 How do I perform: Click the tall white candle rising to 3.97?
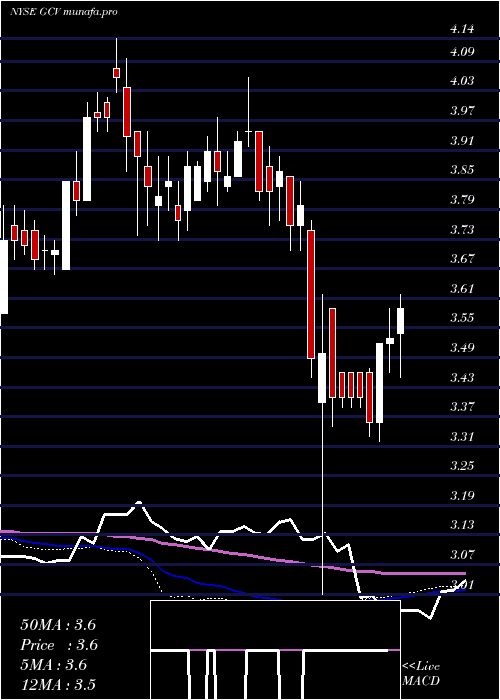[x=87, y=159]
